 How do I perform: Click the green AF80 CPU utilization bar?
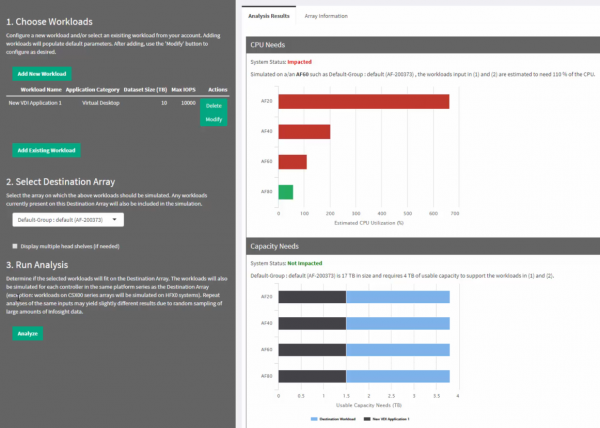click(x=285, y=192)
